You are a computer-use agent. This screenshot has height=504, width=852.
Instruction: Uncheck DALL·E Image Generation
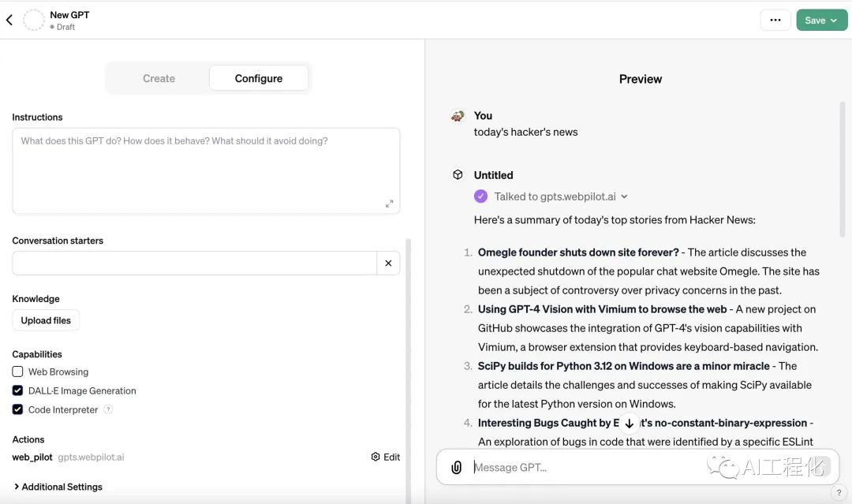coord(17,390)
